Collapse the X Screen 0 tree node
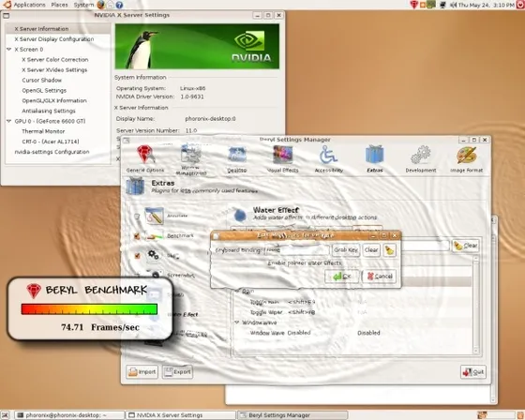 [x=8, y=50]
